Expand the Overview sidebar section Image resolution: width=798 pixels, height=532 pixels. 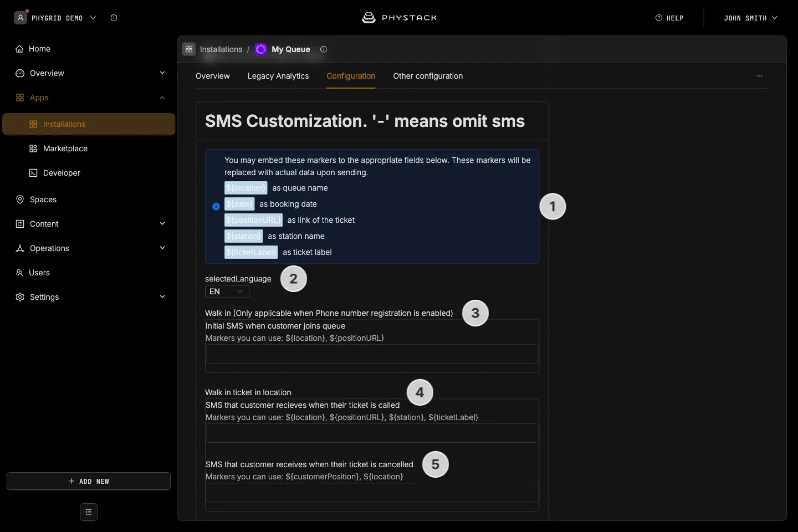click(162, 73)
